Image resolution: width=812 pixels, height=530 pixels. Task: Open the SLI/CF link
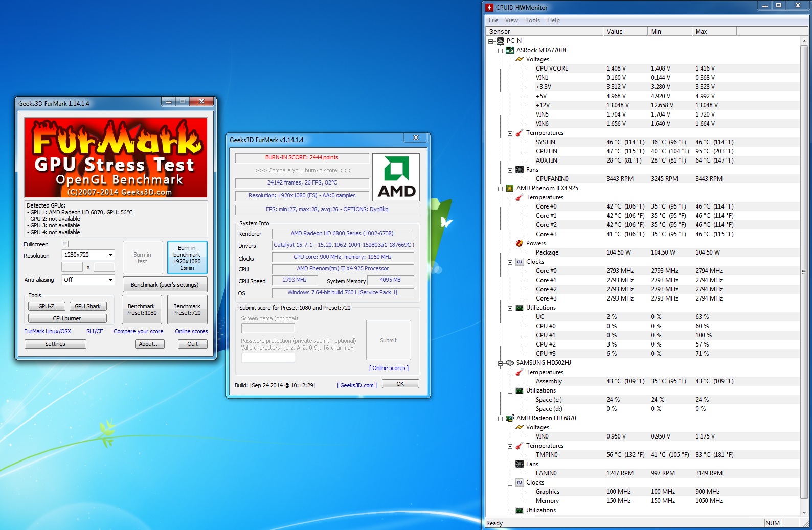click(95, 331)
